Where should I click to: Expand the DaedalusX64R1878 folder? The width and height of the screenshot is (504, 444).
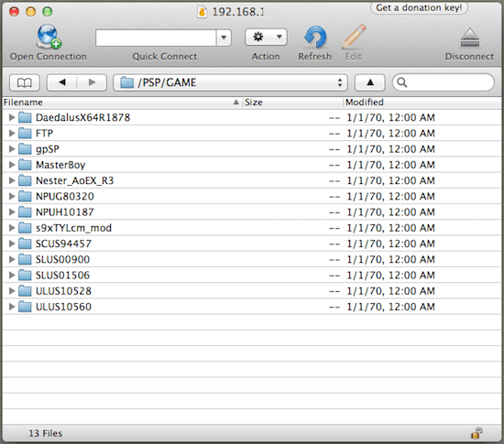(x=12, y=117)
